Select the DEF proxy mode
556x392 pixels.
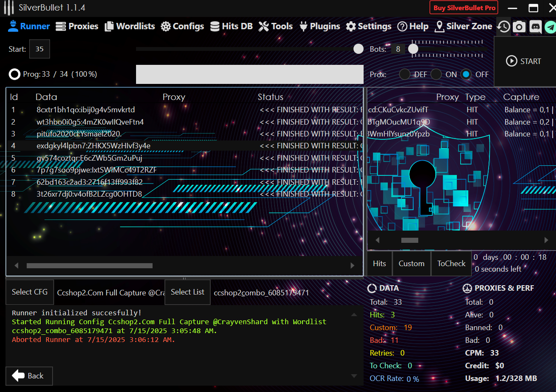pos(405,75)
